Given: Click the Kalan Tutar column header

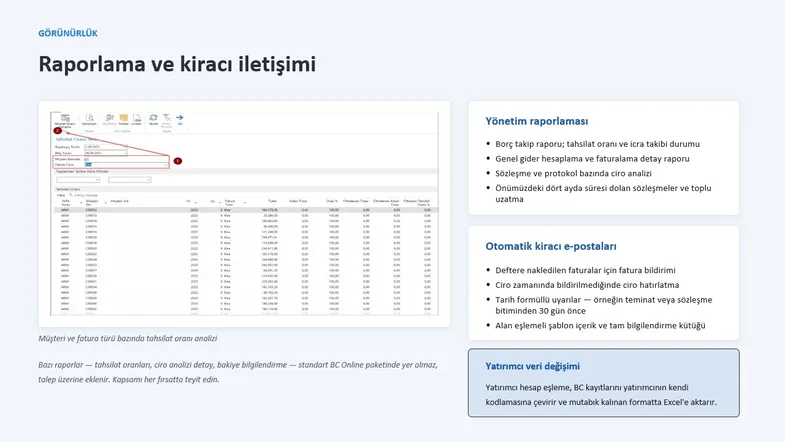Looking at the screenshot, I should point(298,201).
